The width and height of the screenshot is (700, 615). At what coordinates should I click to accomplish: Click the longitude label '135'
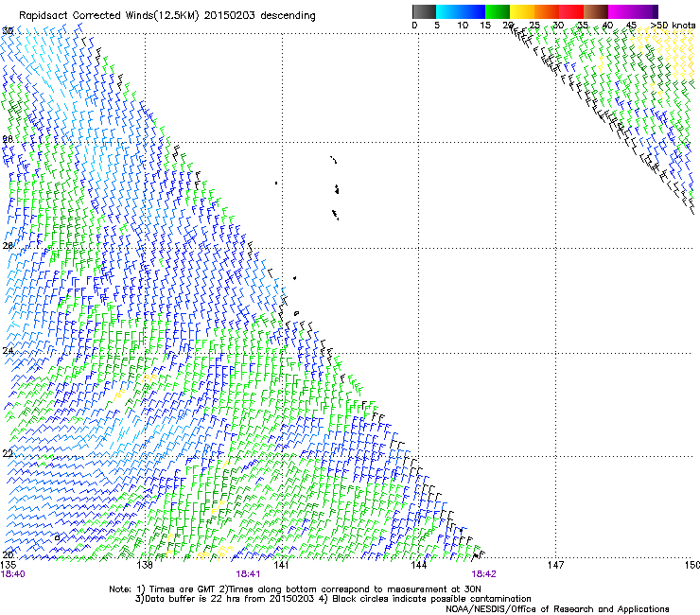[x=8, y=566]
